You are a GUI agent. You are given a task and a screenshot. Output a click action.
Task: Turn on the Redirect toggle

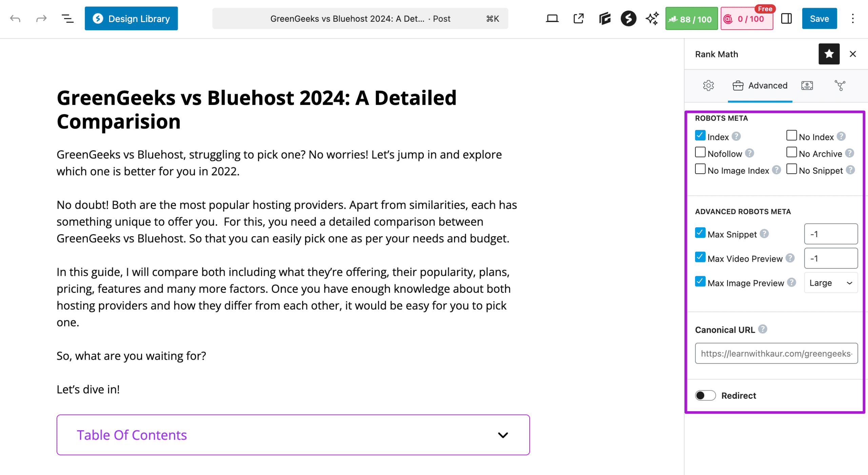(x=705, y=396)
